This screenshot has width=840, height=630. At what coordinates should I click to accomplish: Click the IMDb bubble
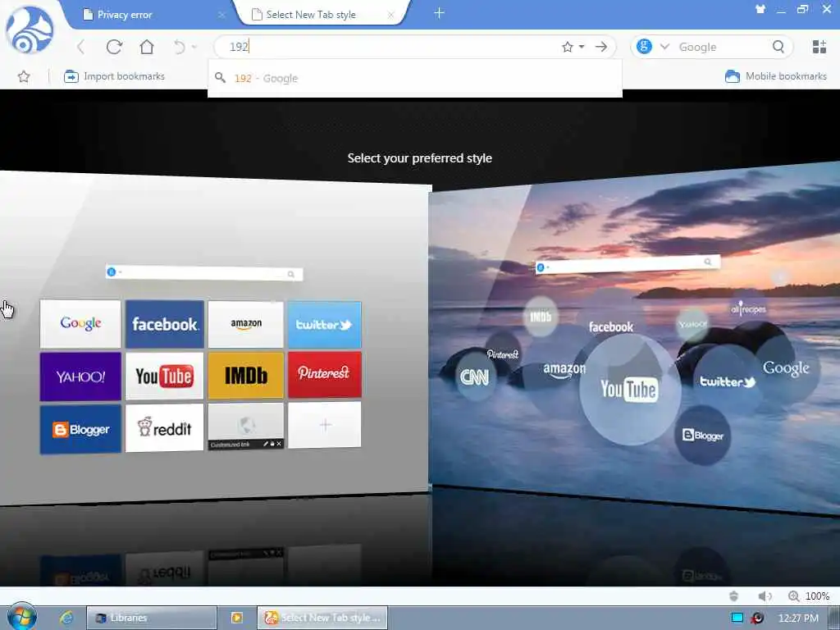[541, 317]
